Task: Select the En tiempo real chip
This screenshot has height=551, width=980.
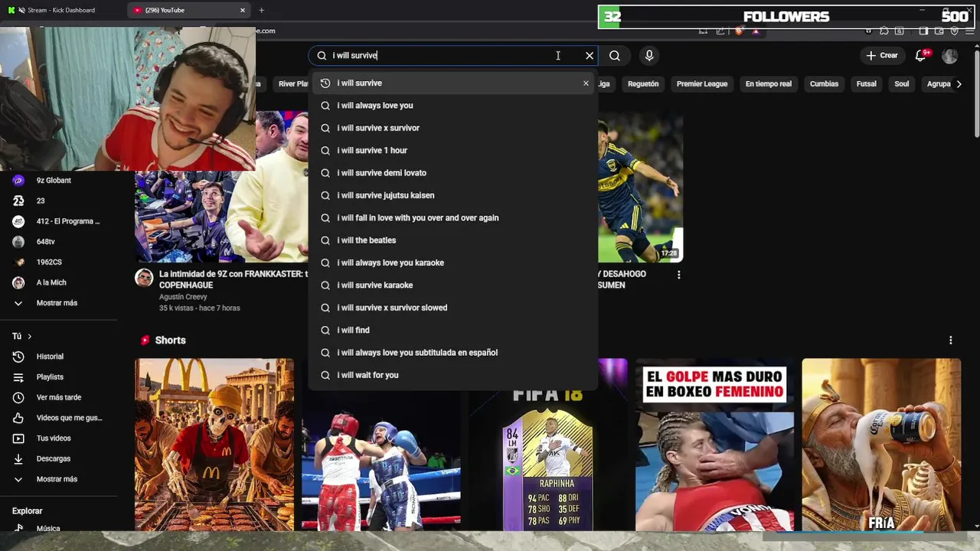Action: [769, 83]
